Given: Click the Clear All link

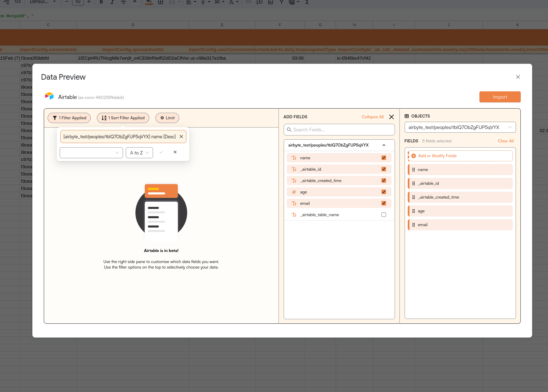Looking at the screenshot, I should [506, 141].
